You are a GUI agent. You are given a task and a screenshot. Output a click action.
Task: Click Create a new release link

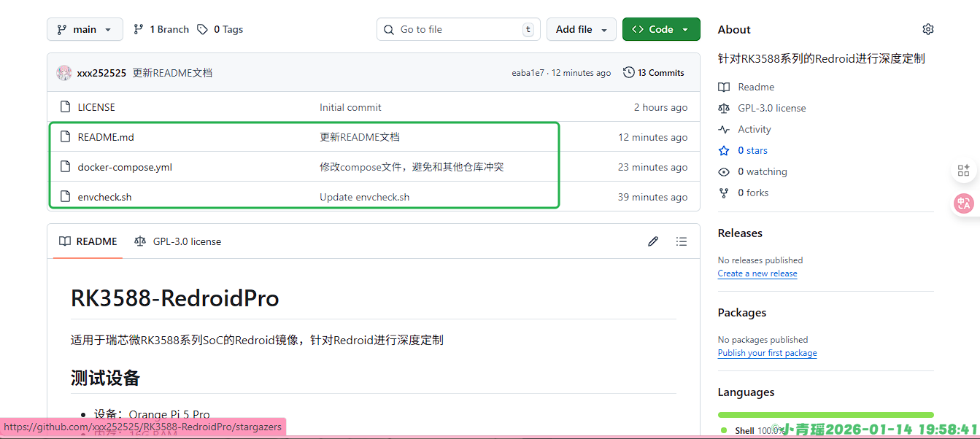coord(757,273)
